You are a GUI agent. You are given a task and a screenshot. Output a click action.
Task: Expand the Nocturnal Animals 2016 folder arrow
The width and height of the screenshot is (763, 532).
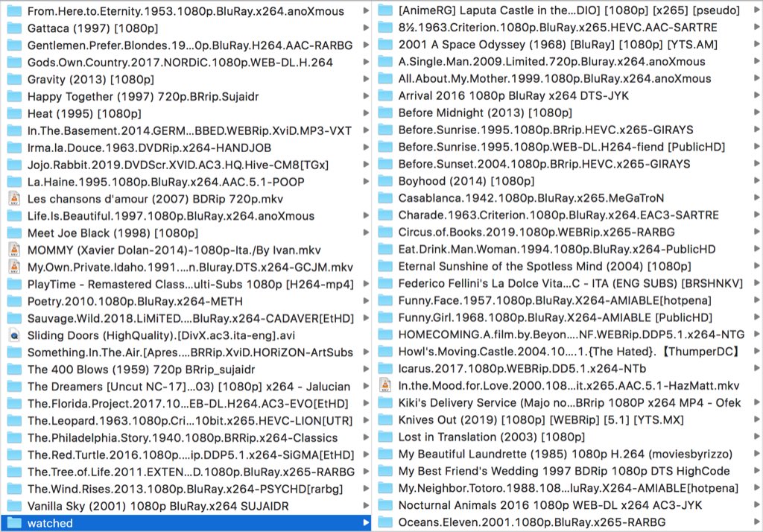(757, 505)
